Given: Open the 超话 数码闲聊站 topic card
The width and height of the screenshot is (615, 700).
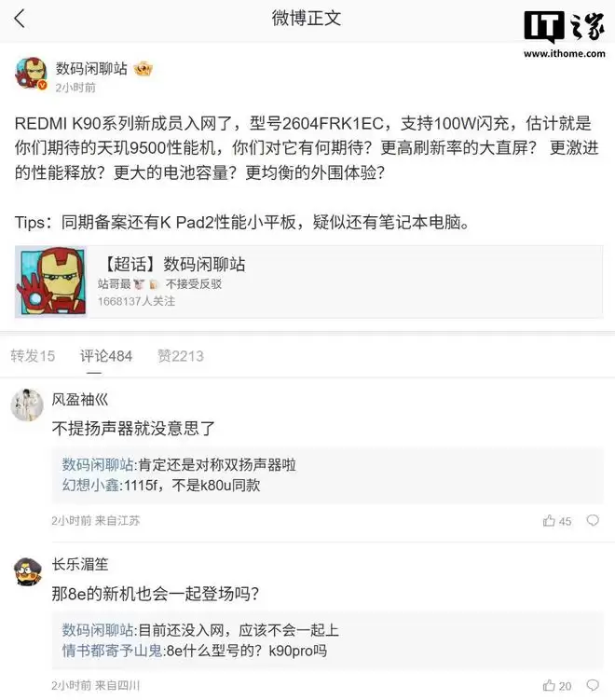Looking at the screenshot, I should (x=308, y=281).
